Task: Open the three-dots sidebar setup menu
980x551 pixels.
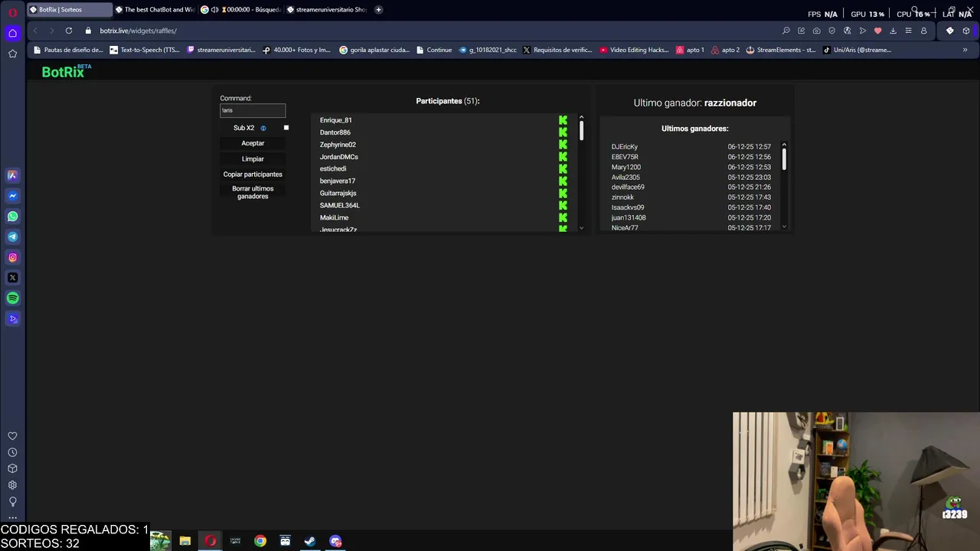Action: click(12, 517)
